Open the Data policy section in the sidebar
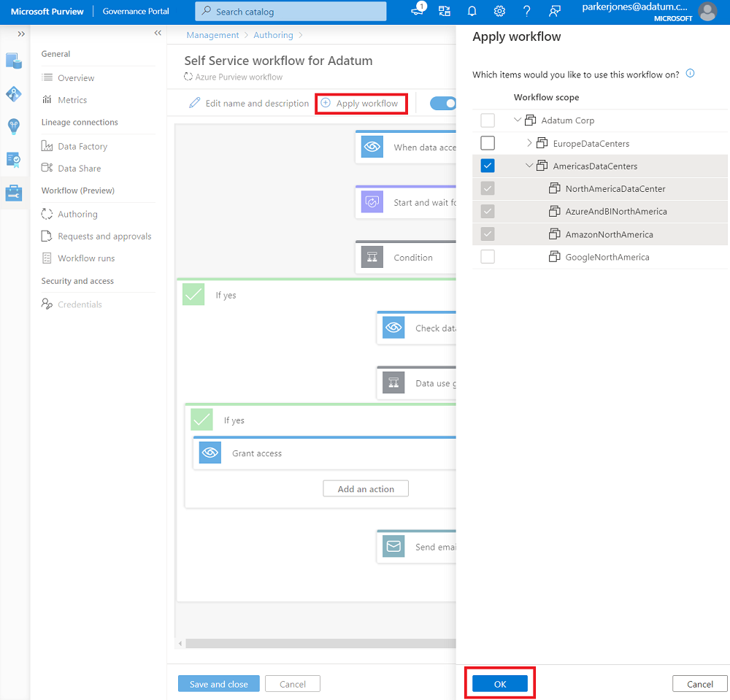 12,159
